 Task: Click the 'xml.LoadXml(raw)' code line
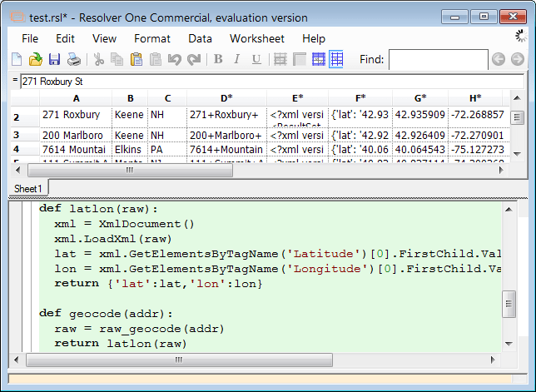113,239
